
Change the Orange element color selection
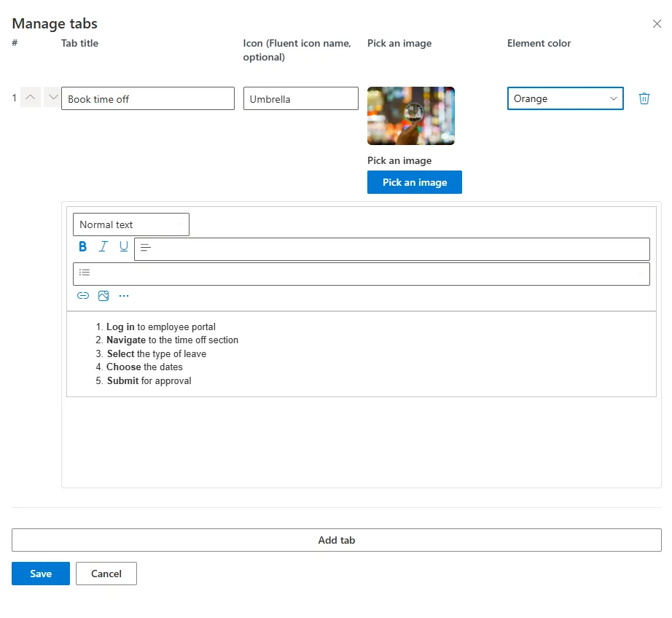point(565,97)
